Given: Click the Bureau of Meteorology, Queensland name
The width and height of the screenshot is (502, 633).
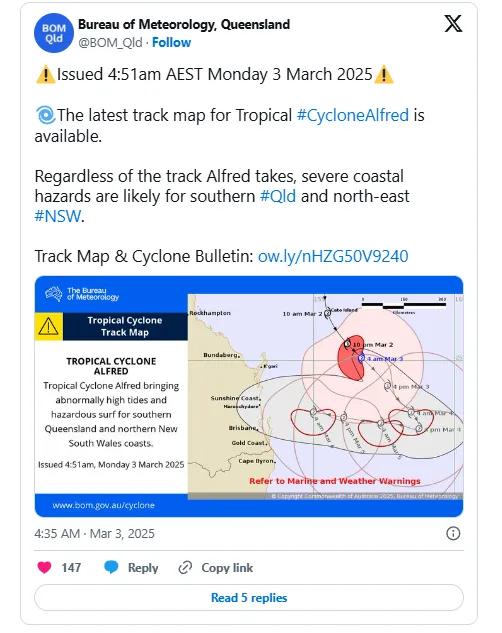Looking at the screenshot, I should (184, 24).
